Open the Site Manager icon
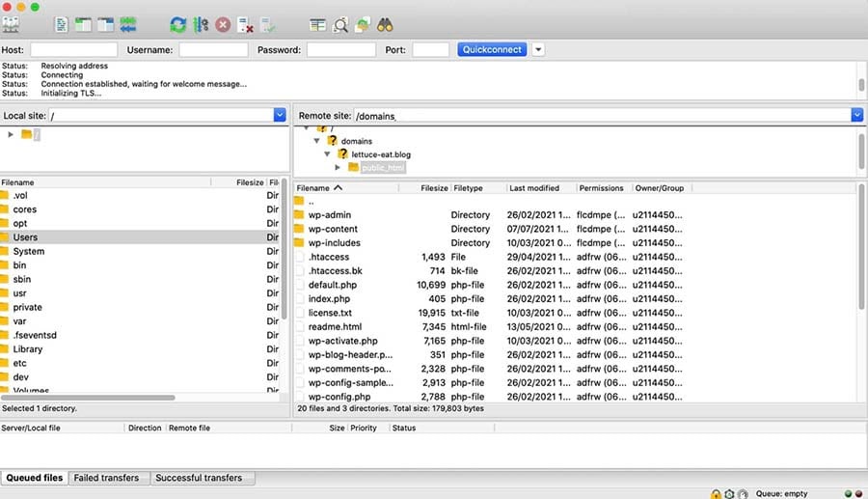 click(12, 25)
